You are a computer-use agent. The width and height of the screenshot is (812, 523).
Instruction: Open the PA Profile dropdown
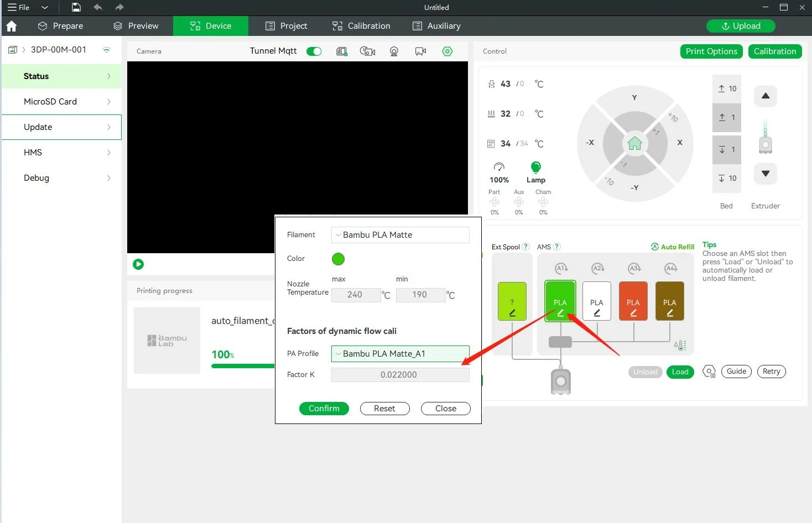400,354
